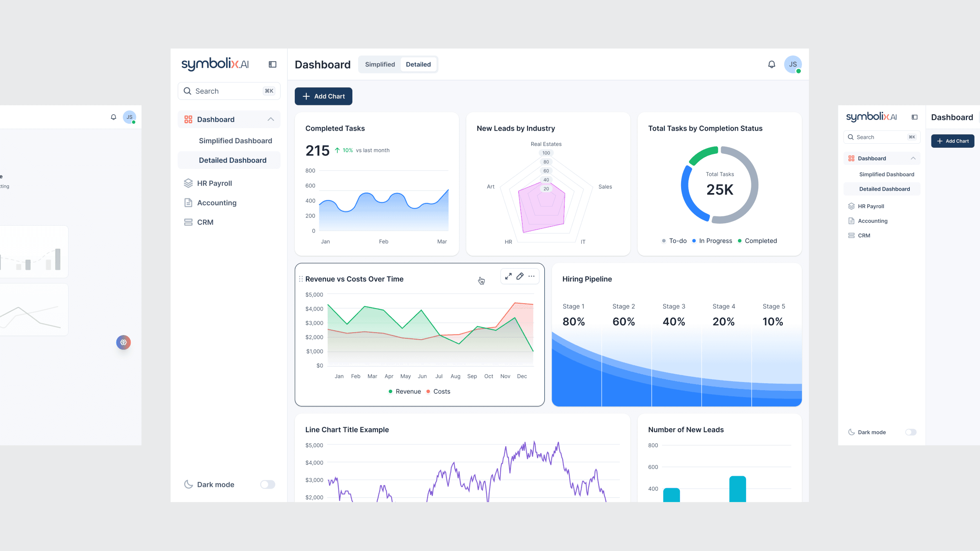Select Simplified Dashboard in main sidebar
This screenshot has height=551, width=980.
tap(235, 141)
